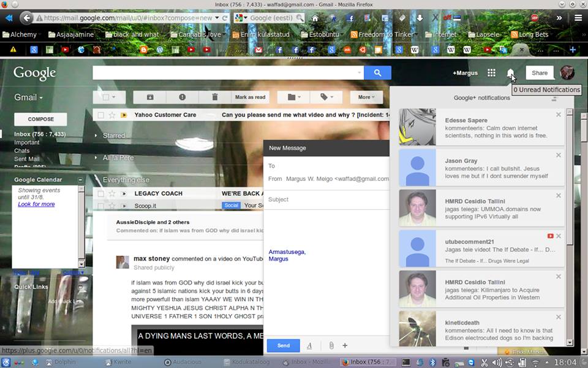
Task: Click the notifications panel scrollbar
Action: click(570, 227)
